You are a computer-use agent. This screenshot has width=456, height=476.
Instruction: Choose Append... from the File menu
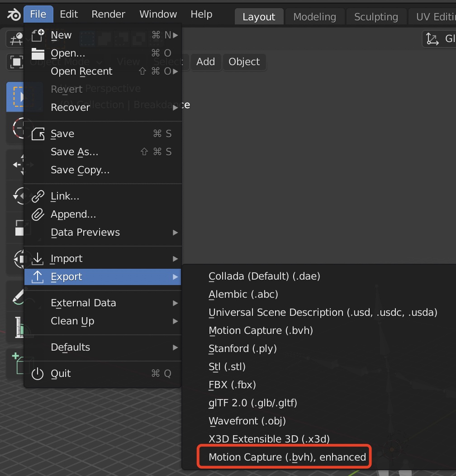point(103,214)
